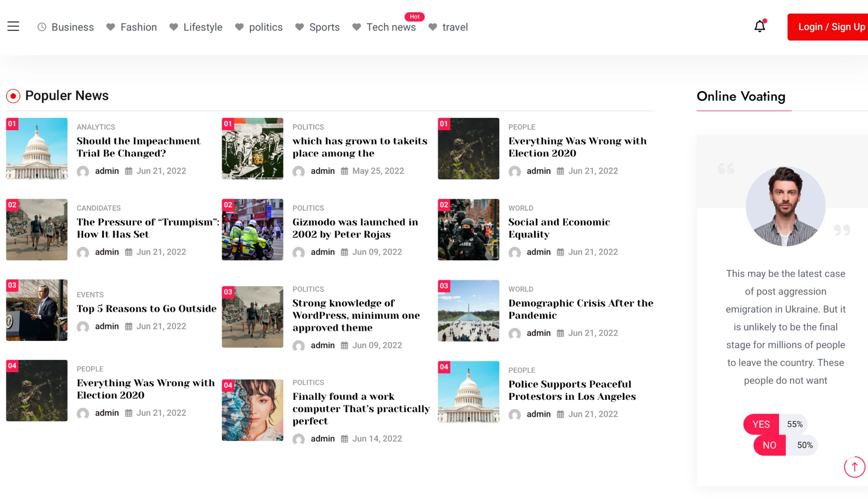
Task: Vote NO in the online poll
Action: (769, 445)
